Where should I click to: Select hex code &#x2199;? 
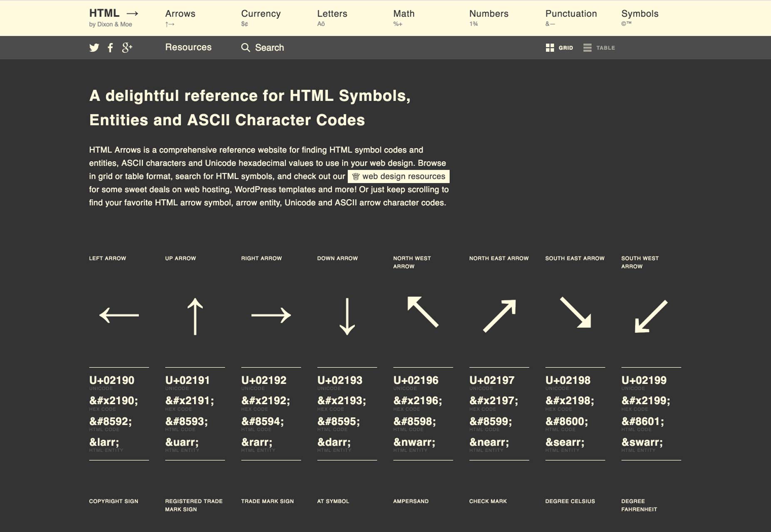(x=646, y=400)
